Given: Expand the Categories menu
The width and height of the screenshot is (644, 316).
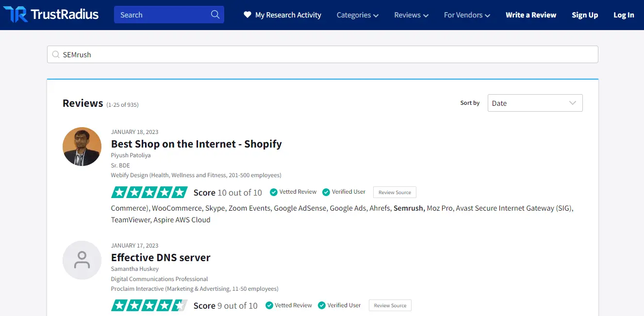Looking at the screenshot, I should coord(357,15).
